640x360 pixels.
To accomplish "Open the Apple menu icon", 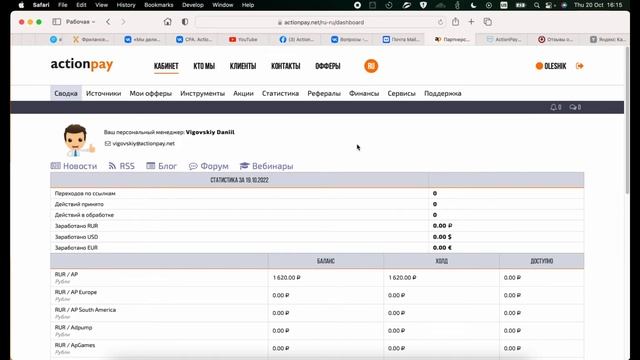I will [21, 5].
